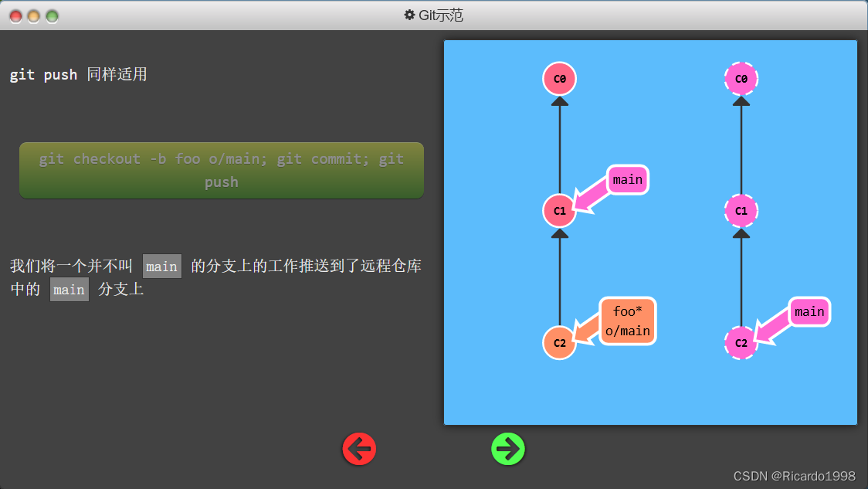This screenshot has height=489, width=868.
Task: Select remote dashed commit node C0
Action: tap(741, 79)
